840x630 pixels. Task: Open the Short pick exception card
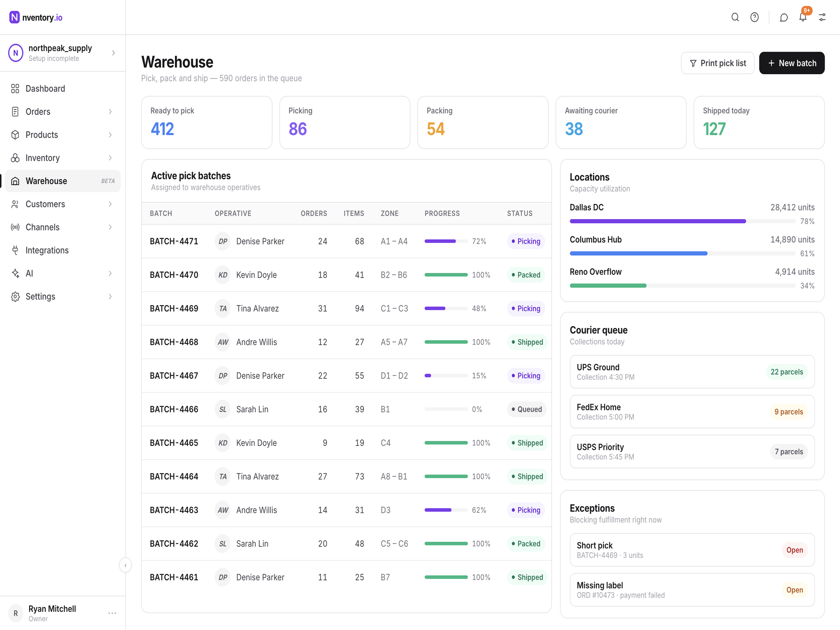tap(692, 550)
